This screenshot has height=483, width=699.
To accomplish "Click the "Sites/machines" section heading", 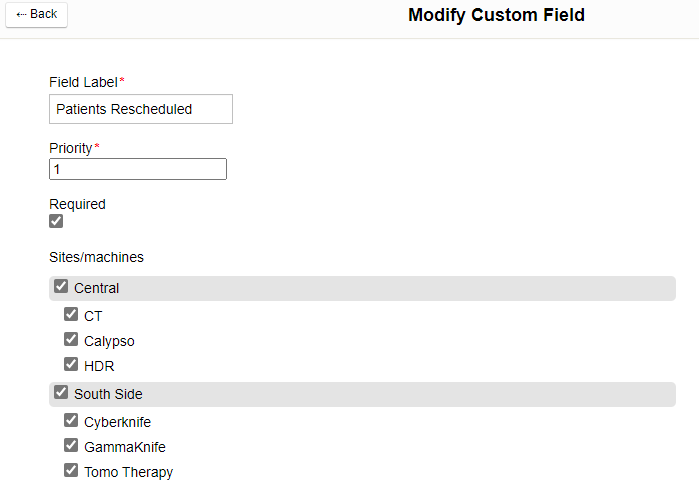I will tap(96, 257).
